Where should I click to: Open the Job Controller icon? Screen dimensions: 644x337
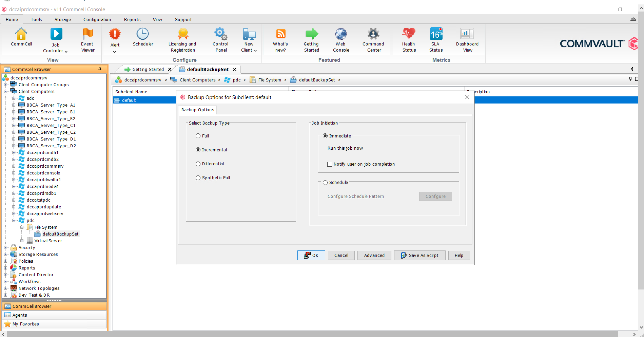(56, 34)
